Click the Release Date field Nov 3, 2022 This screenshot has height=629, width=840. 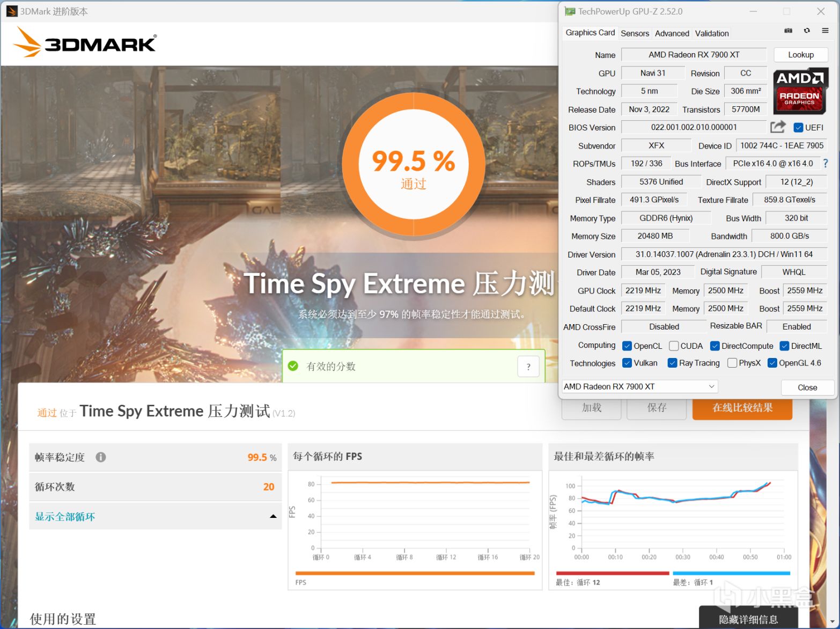(649, 109)
